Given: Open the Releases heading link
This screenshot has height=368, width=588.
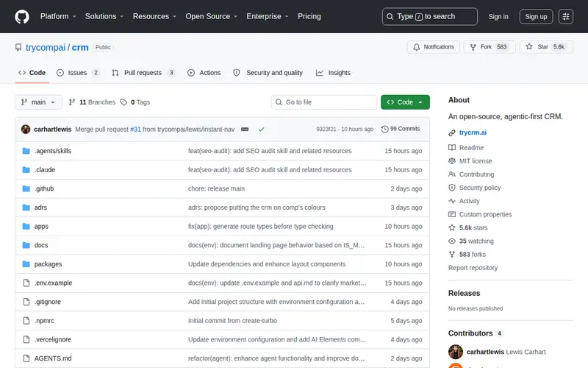Looking at the screenshot, I should click(464, 293).
